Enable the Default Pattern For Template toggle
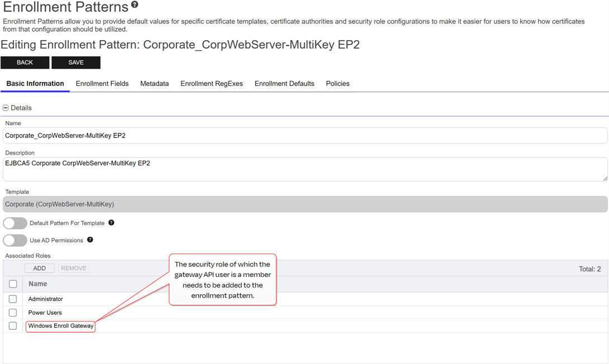Screen dimensions: 609x364 click(15, 223)
